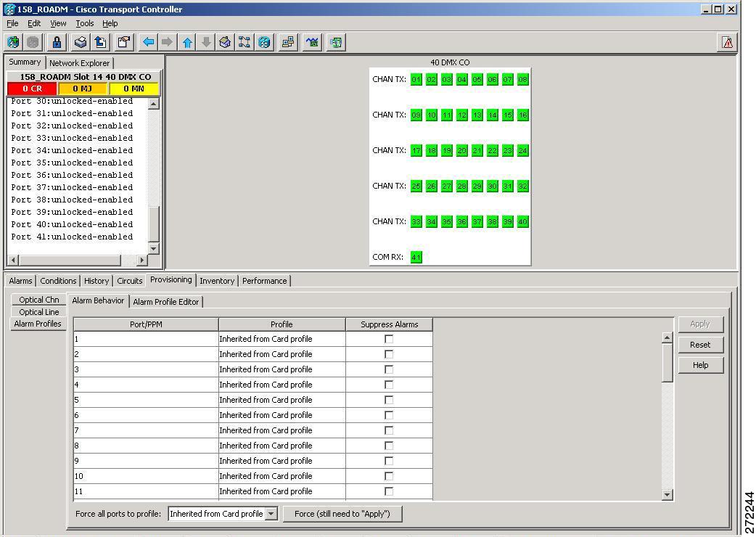Open the Performance tab
The image size is (756, 537).
[x=264, y=281]
